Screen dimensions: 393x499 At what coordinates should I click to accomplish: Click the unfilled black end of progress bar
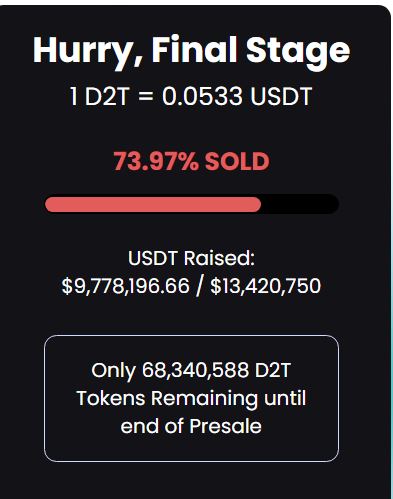[x=300, y=204]
